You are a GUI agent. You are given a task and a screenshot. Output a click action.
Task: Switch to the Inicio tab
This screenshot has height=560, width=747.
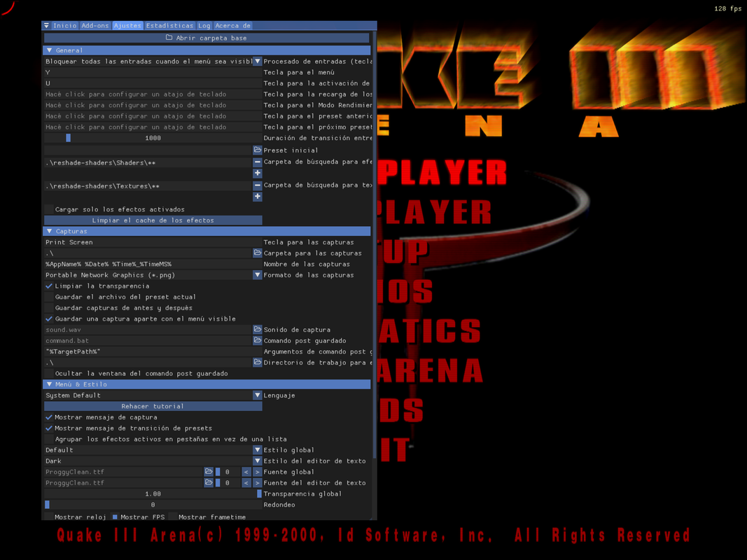(65, 26)
